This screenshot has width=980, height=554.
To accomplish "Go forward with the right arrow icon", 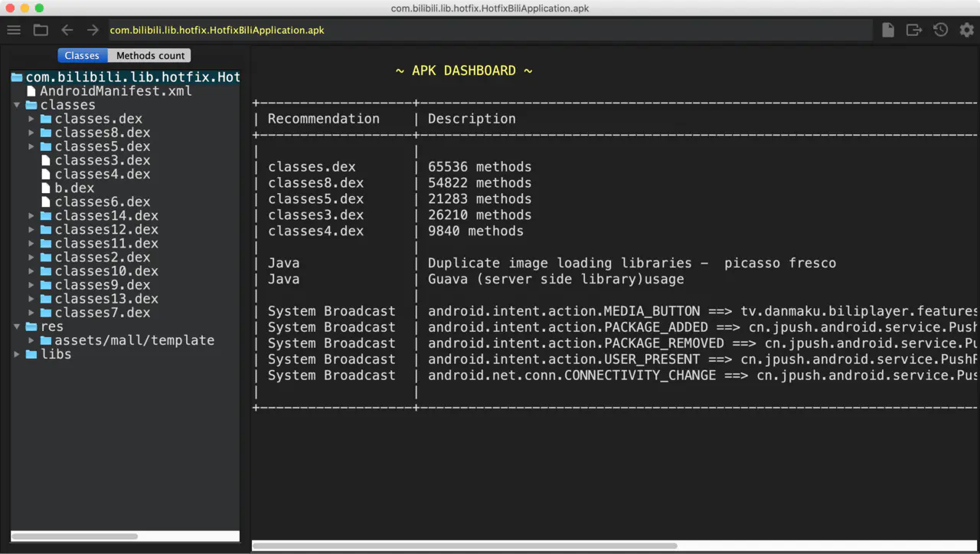I will tap(93, 30).
